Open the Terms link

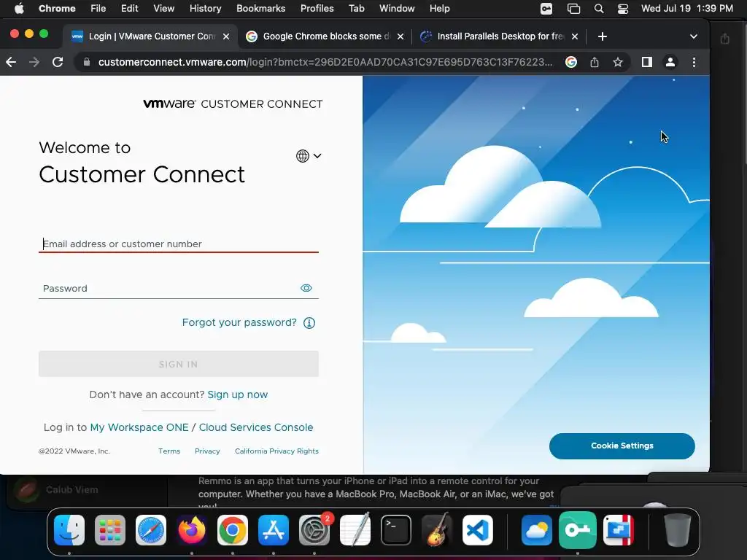169,451
